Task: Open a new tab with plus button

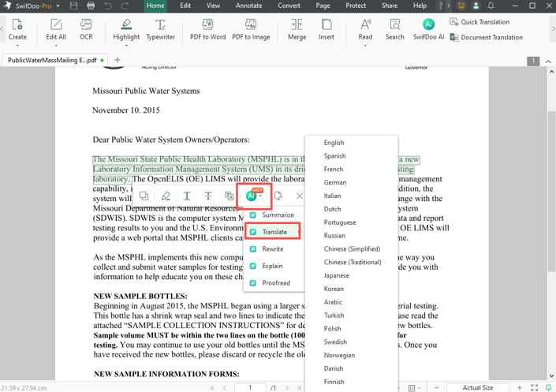Action: pyautogui.click(x=118, y=60)
